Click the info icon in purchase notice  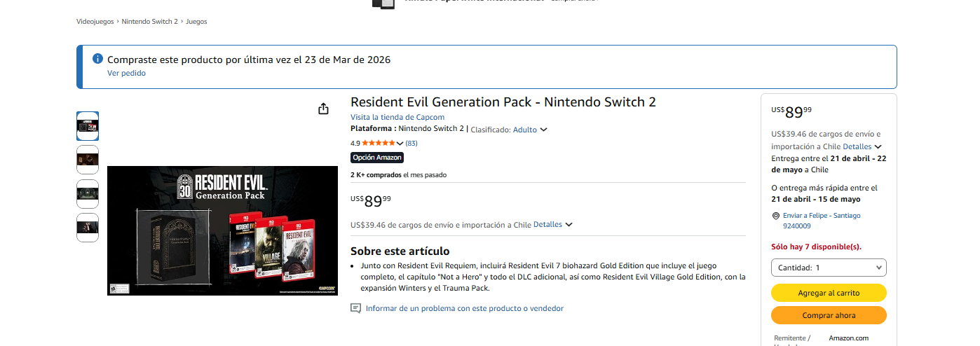pyautogui.click(x=98, y=59)
